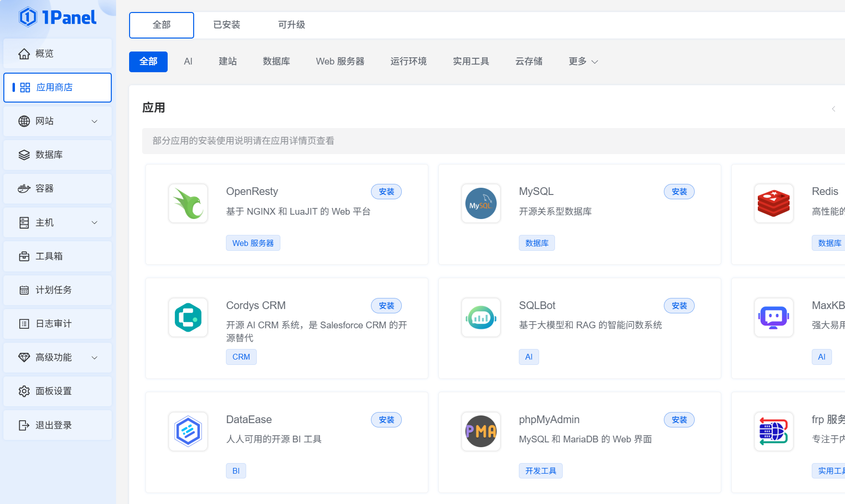
Task: Click the Redis app icon
Action: (773, 203)
